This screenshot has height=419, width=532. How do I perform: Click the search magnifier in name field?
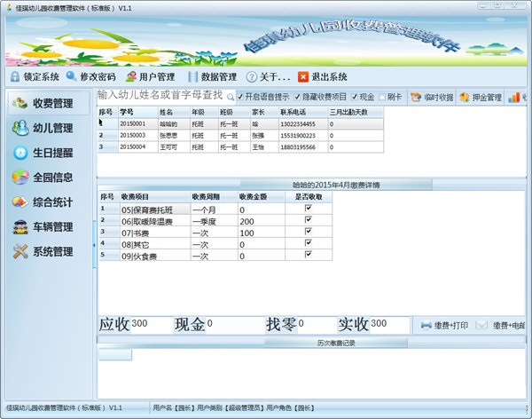pos(231,97)
